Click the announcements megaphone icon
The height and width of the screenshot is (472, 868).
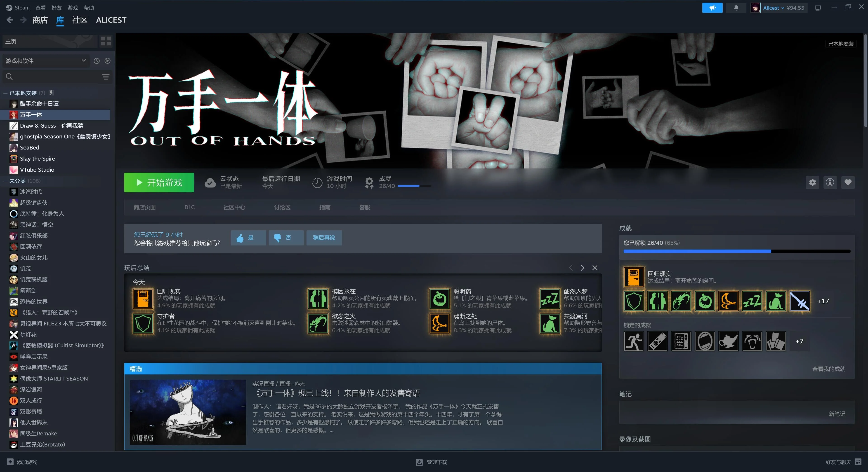[x=712, y=8]
